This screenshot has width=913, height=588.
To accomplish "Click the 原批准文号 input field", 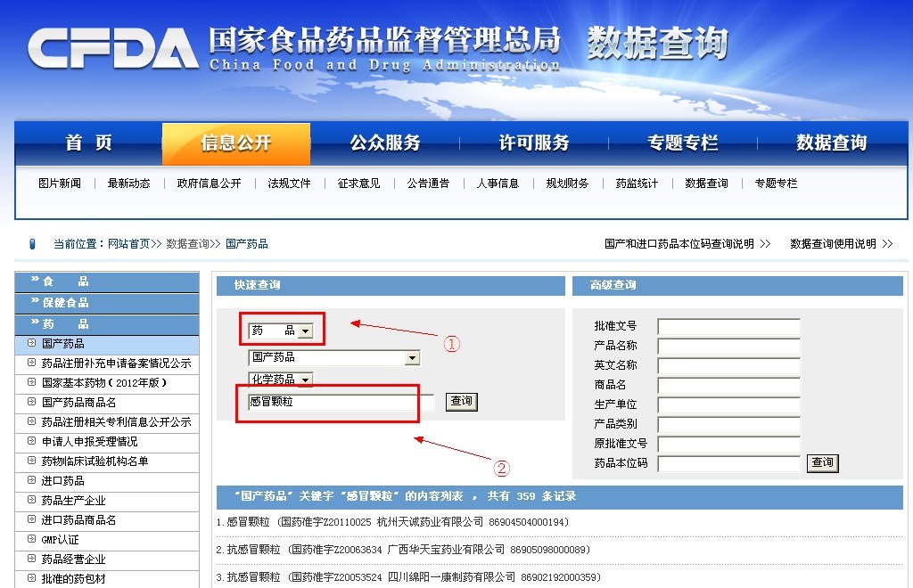I will (729, 445).
